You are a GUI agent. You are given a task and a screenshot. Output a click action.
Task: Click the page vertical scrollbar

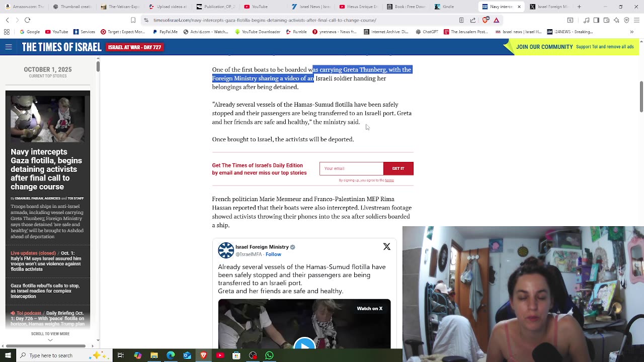(641, 97)
